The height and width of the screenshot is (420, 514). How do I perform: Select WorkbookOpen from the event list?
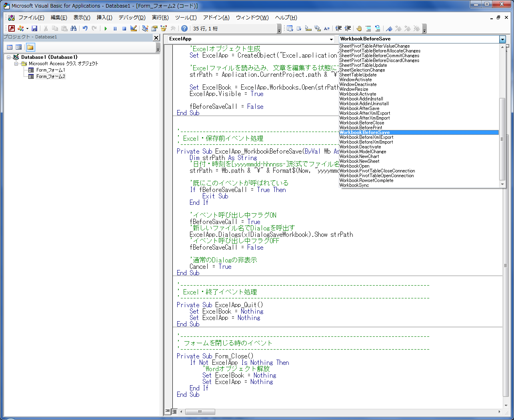point(354,166)
